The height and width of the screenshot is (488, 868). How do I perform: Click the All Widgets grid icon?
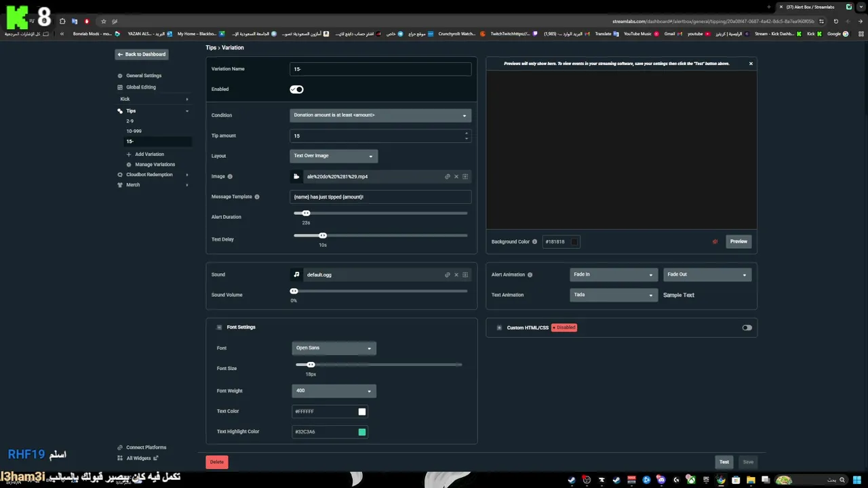click(120, 458)
